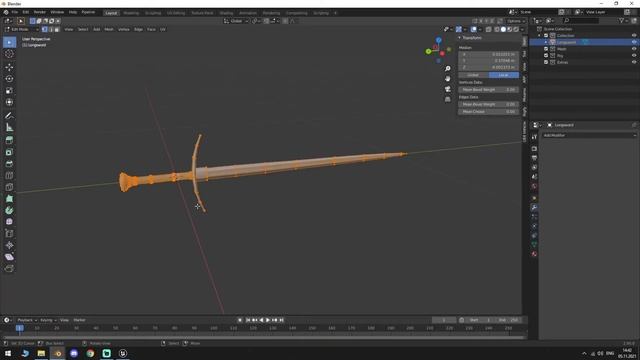Collapse the Collection tree in outliner
Screen dimensions: 640x360
click(539, 36)
